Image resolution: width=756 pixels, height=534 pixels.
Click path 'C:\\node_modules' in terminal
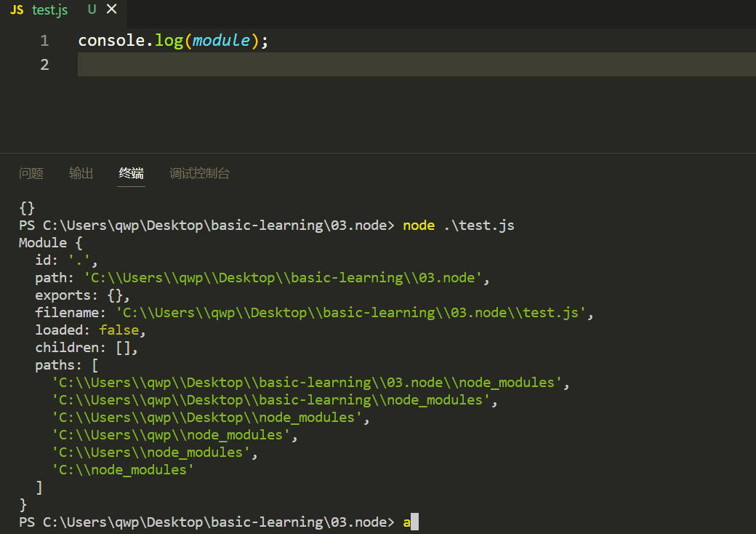tap(122, 470)
